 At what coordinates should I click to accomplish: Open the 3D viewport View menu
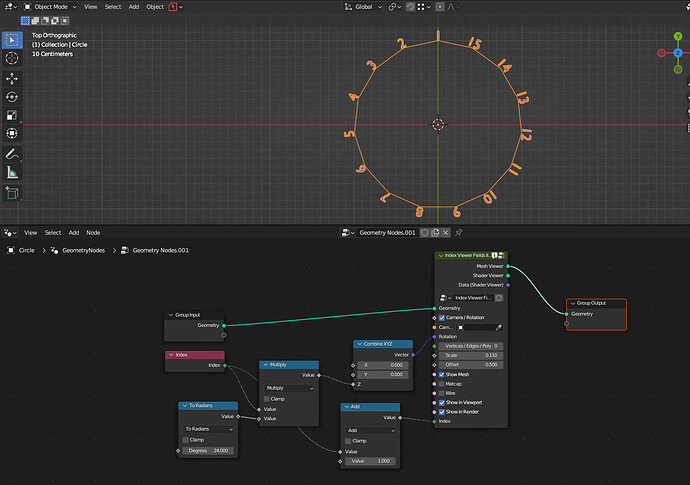(91, 7)
